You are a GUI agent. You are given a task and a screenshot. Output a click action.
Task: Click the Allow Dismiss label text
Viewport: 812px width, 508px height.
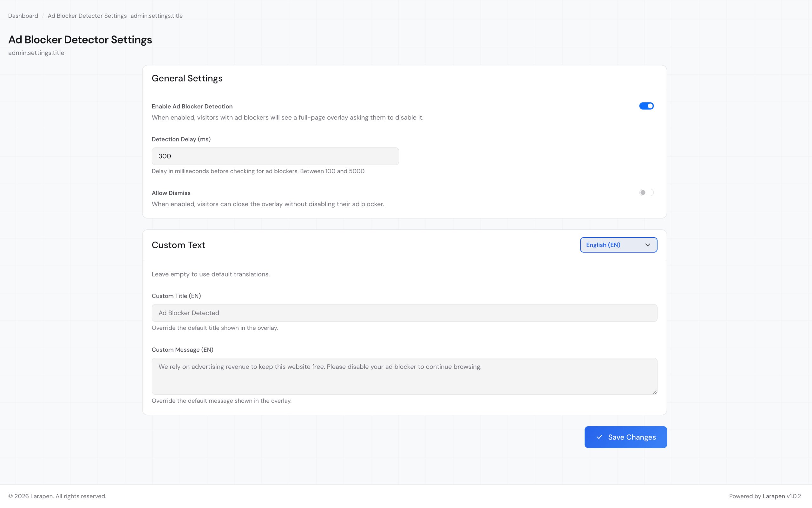point(171,193)
